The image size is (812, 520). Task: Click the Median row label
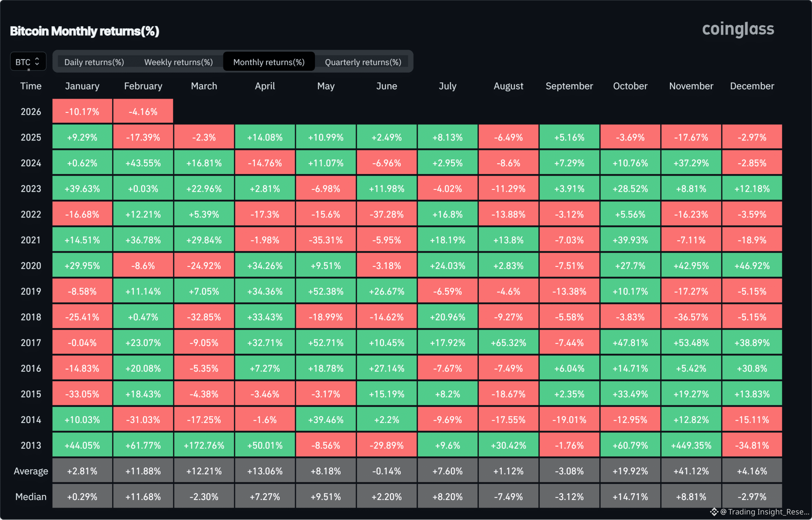[31, 496]
